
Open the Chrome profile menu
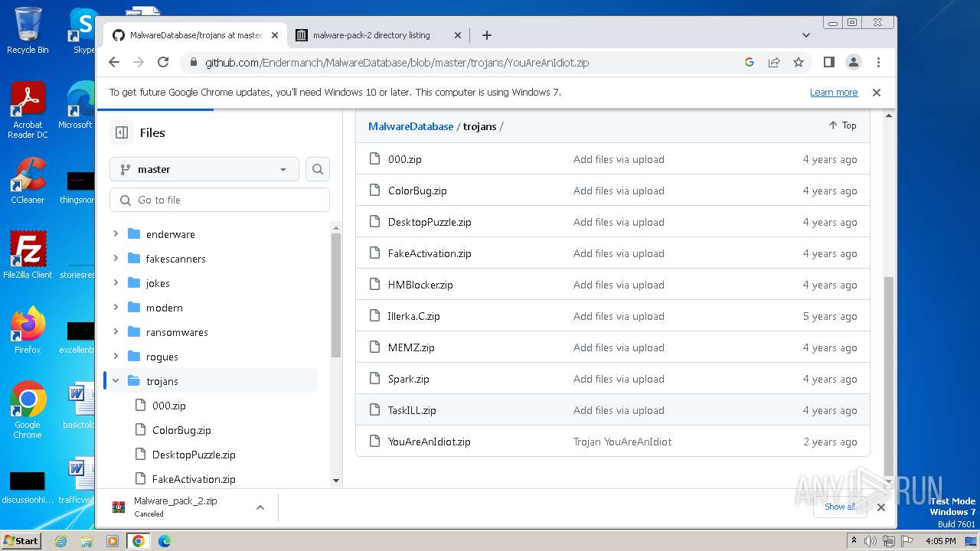tap(853, 62)
